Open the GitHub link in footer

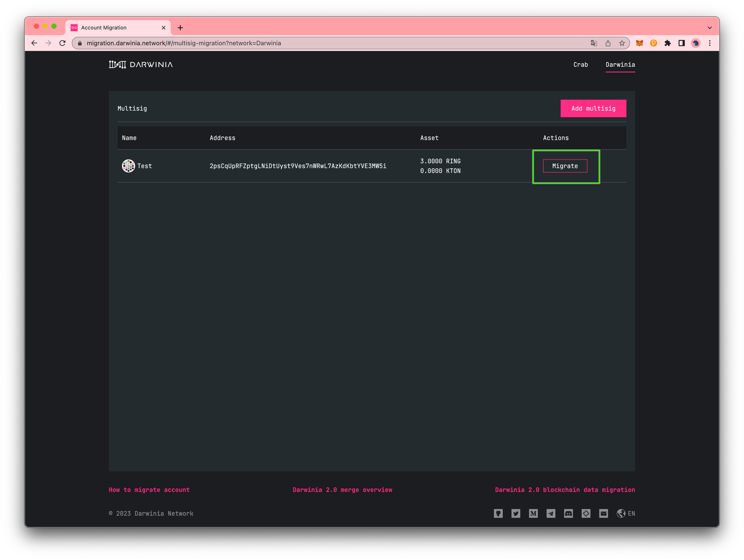coord(498,513)
